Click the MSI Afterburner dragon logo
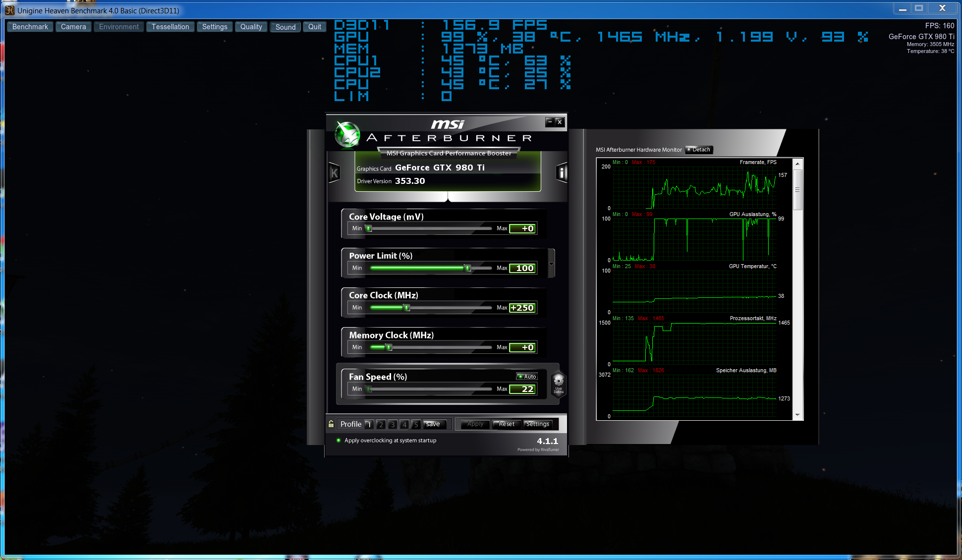This screenshot has width=962, height=560. click(x=347, y=134)
